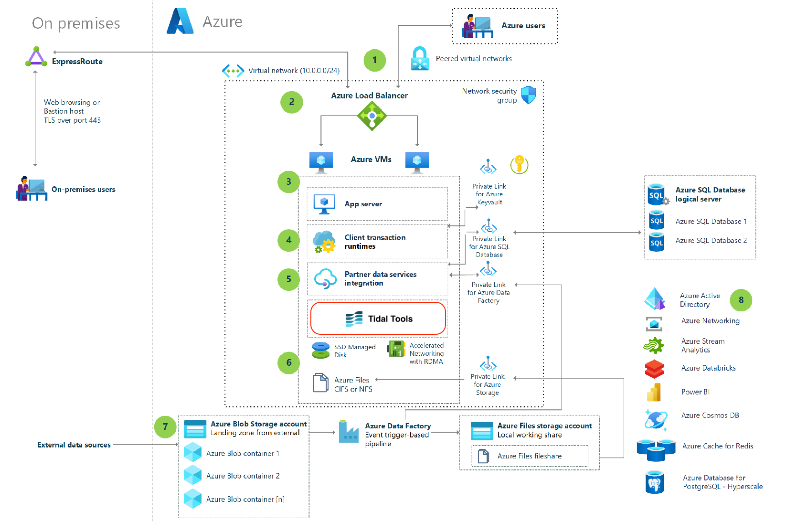Select 'Landing zone from external' text

click(x=255, y=433)
